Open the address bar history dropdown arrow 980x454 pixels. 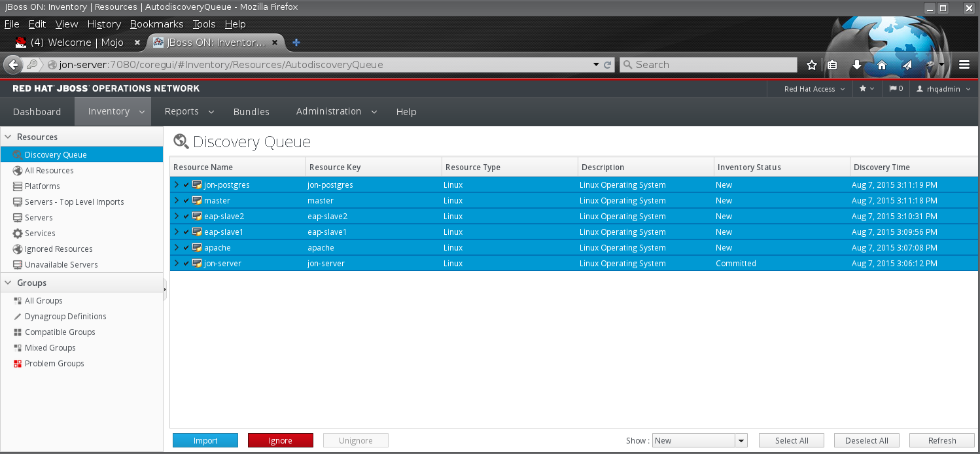596,65
